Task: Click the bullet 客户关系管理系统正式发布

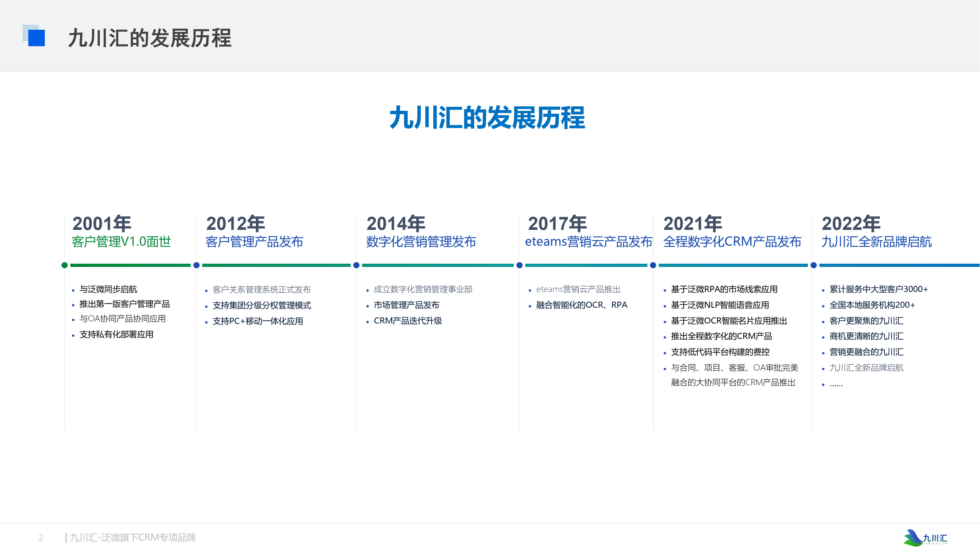Action: point(262,290)
